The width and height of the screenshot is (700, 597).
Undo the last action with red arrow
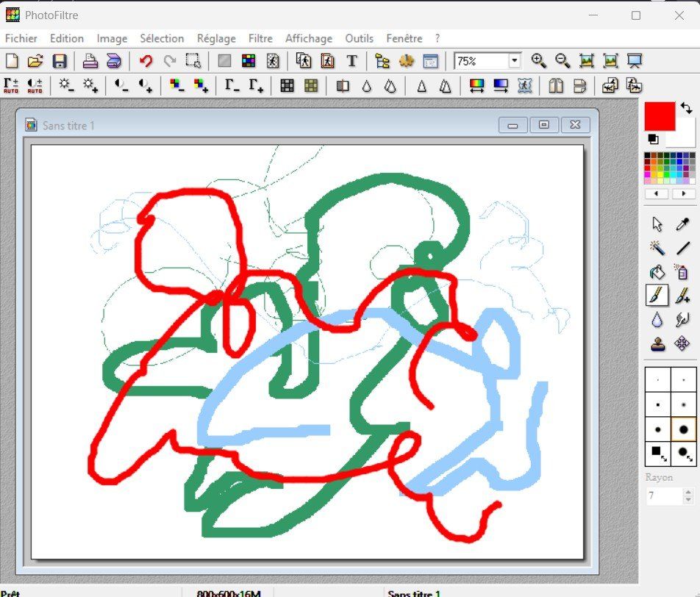146,61
